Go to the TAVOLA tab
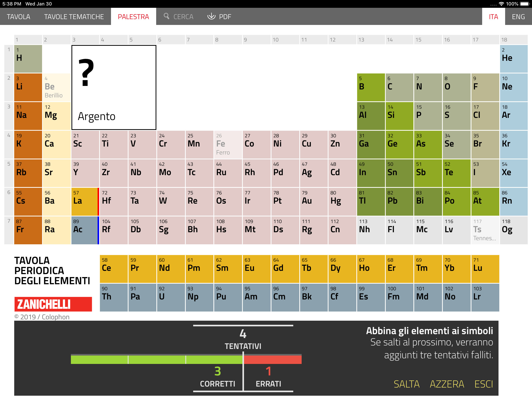This screenshot has width=532, height=399. click(18, 17)
